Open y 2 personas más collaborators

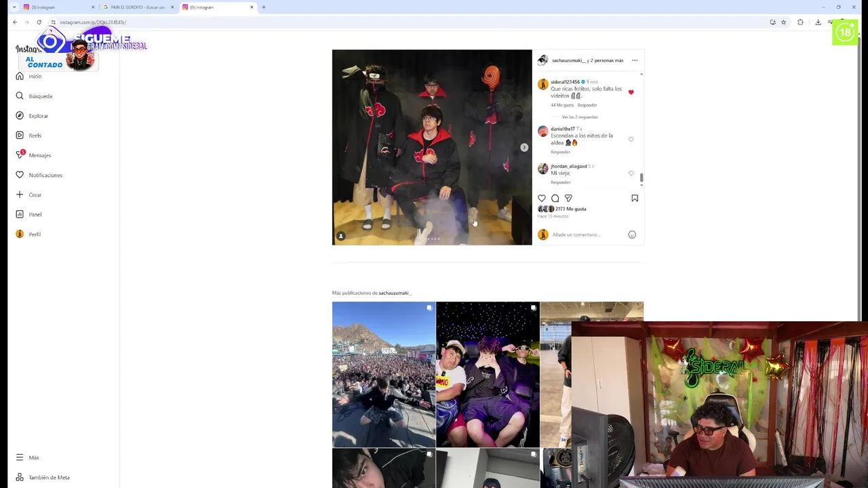click(x=605, y=60)
